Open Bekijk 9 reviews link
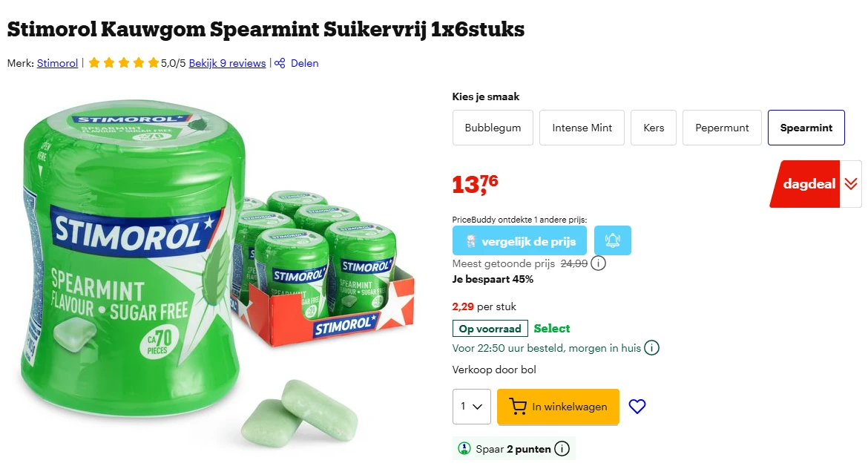This screenshot has width=868, height=466. coord(227,63)
